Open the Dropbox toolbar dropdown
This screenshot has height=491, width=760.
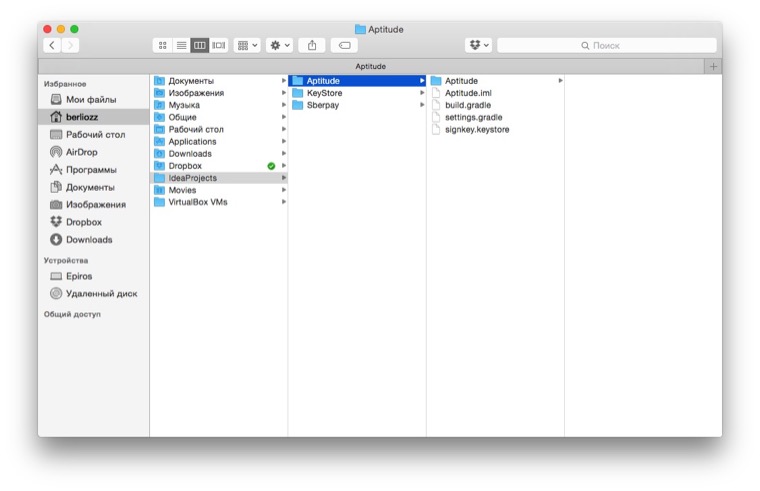pyautogui.click(x=479, y=45)
